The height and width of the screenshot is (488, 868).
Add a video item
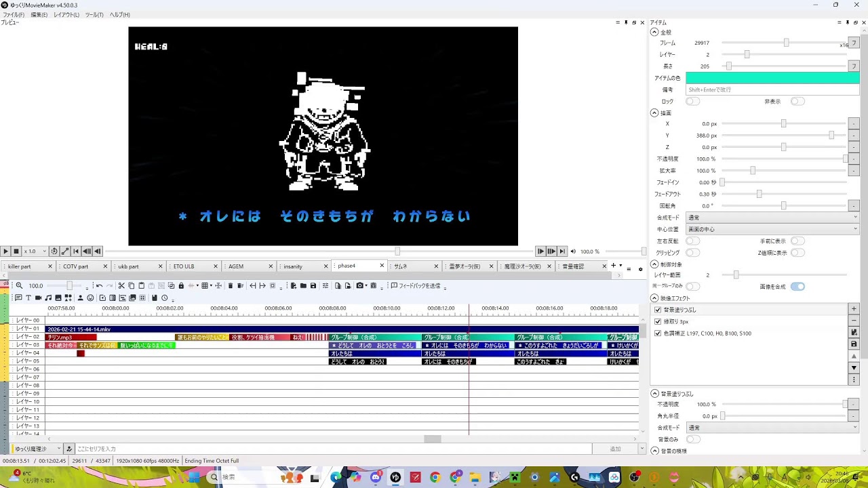[38, 298]
